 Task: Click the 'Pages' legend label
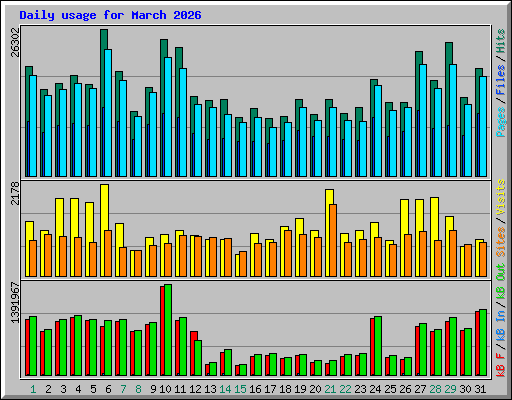501,122
